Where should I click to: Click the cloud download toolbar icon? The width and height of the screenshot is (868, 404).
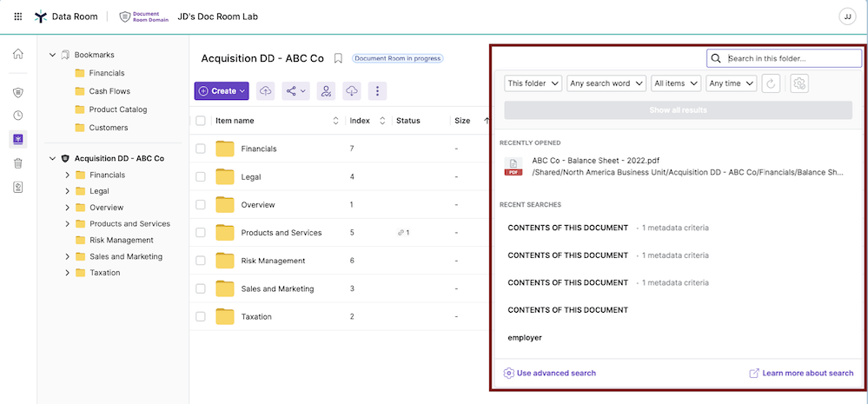[x=352, y=90]
